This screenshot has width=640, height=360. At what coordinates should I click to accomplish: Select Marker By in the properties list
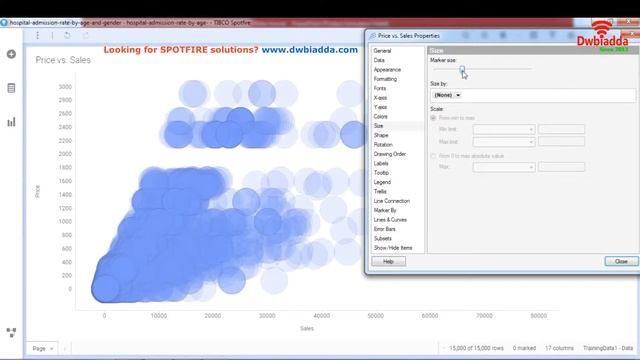pyautogui.click(x=385, y=211)
